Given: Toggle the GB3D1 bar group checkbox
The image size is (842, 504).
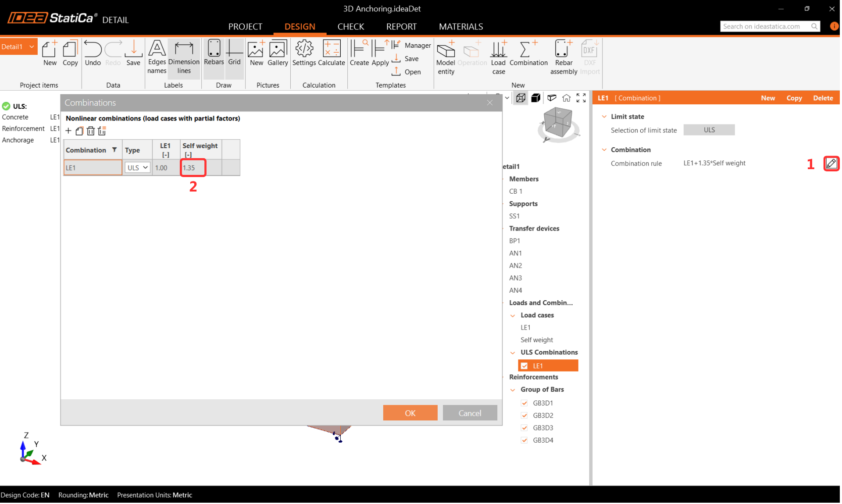Looking at the screenshot, I should click(x=524, y=403).
